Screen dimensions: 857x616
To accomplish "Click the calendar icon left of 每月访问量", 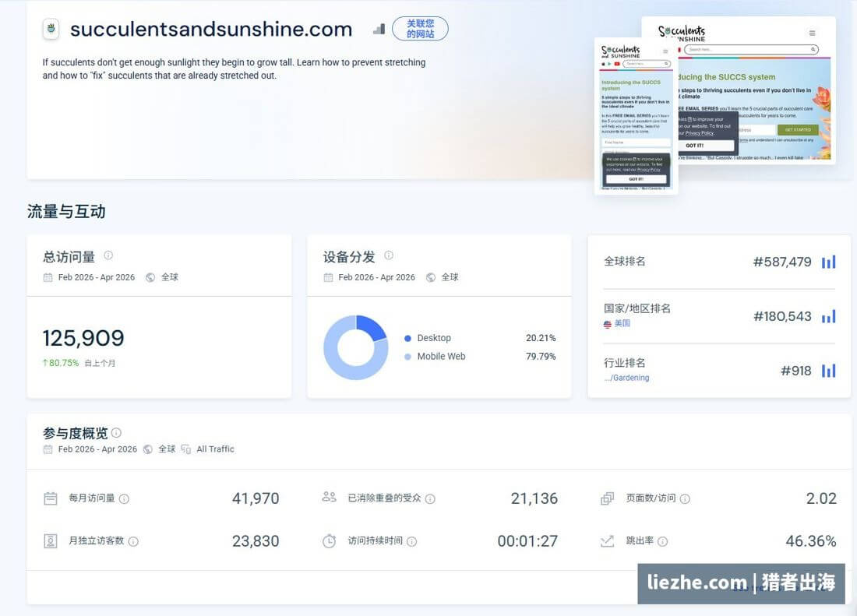I will coord(51,498).
